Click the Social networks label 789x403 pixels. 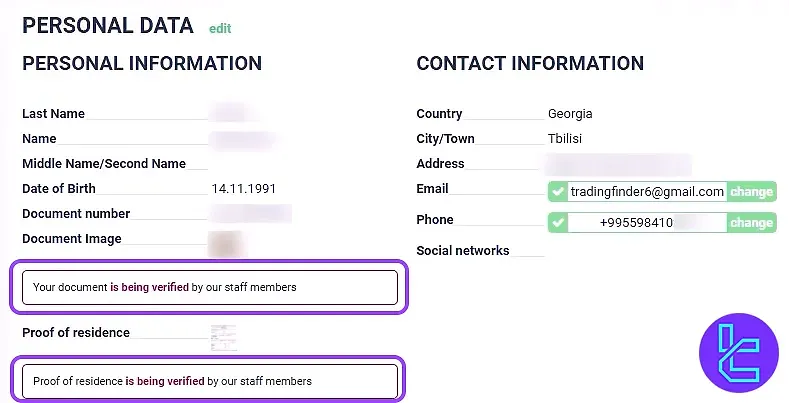point(463,251)
